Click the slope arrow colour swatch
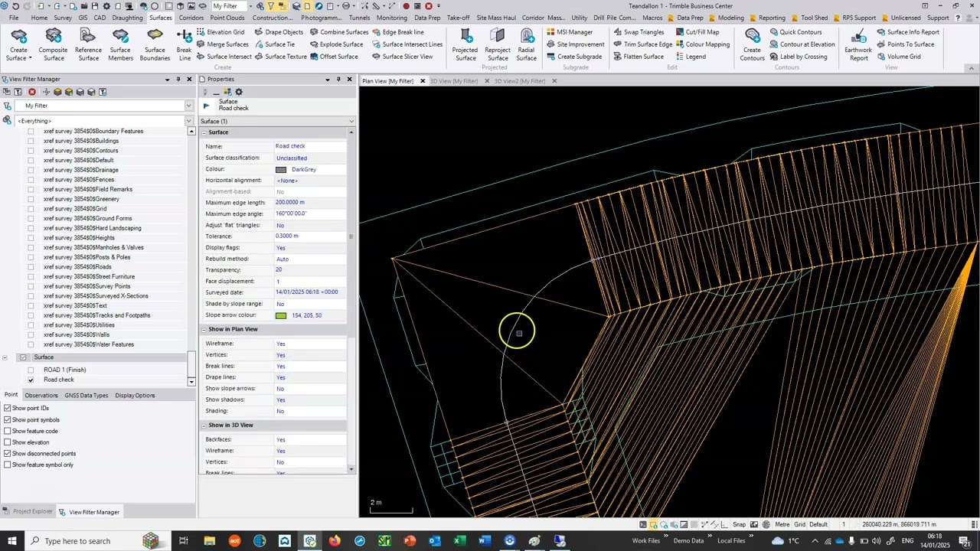Image resolution: width=980 pixels, height=551 pixels. pyautogui.click(x=281, y=316)
